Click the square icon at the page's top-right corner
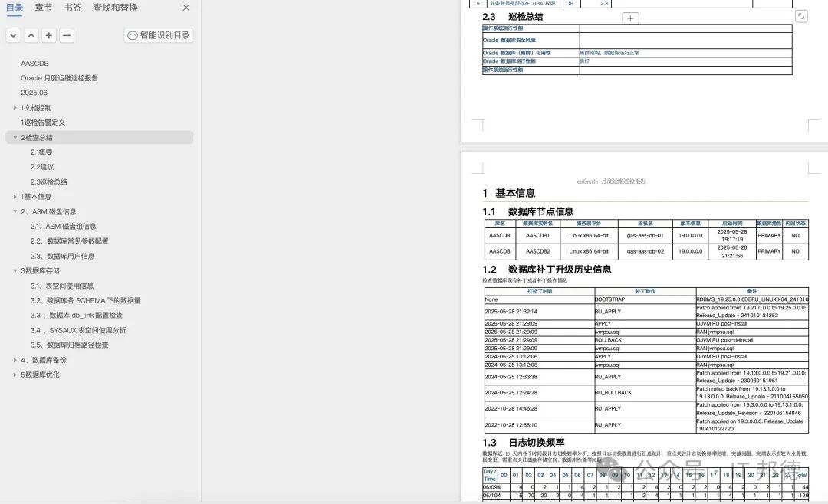828x504 pixels. click(801, 16)
